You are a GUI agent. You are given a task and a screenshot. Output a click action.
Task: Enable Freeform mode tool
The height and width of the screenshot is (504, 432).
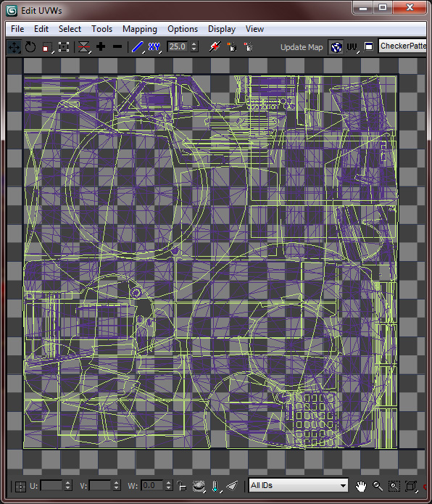point(64,47)
